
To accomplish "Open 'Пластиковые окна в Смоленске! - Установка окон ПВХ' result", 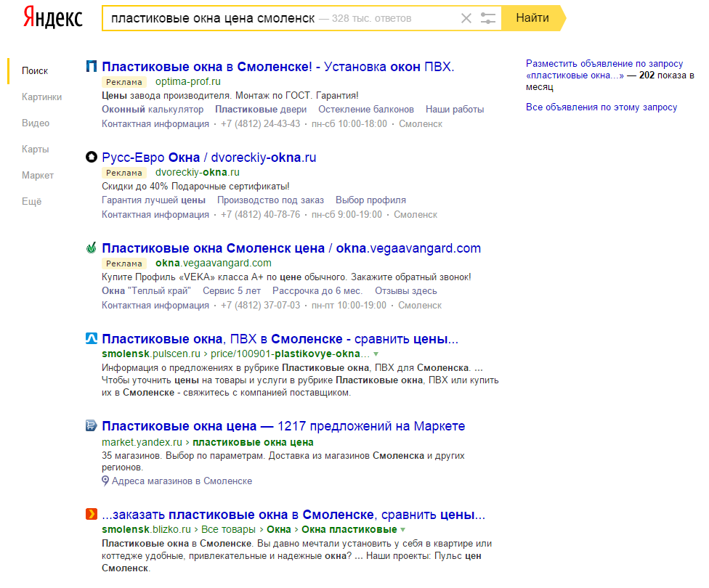I will [278, 67].
